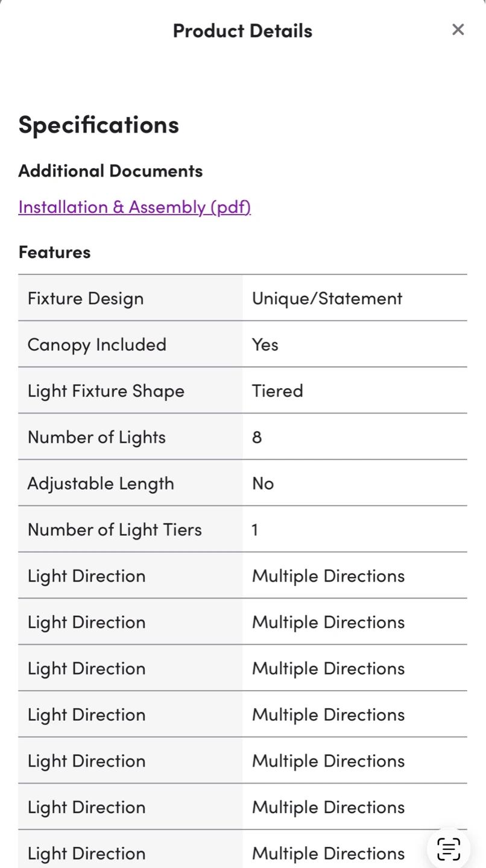Click the Features section heading
486x868 pixels.
(54, 252)
